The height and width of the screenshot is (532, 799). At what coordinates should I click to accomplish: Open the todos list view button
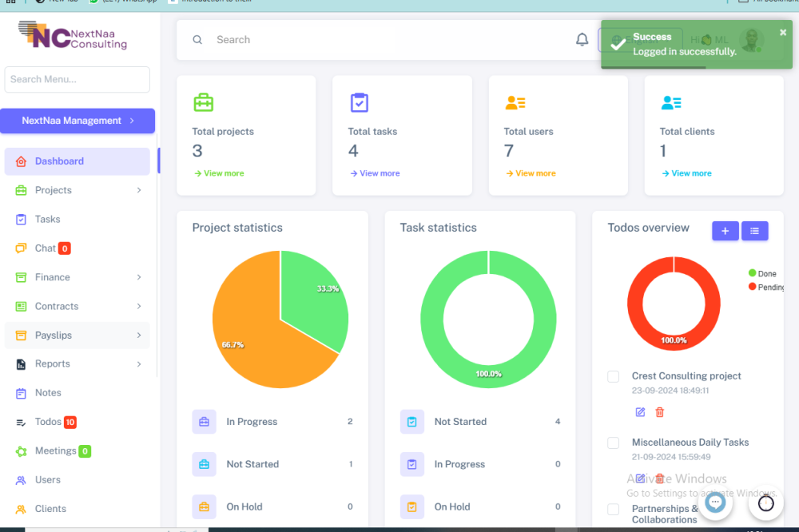[x=755, y=231]
